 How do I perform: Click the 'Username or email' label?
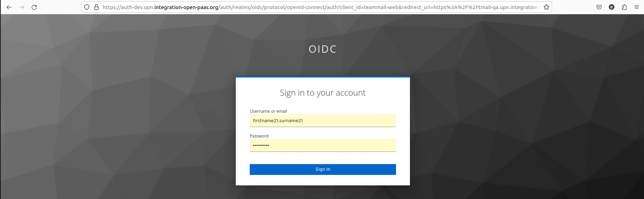coord(268,111)
